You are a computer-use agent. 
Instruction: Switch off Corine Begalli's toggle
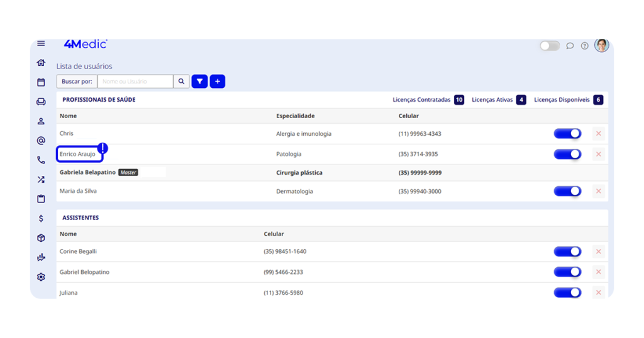coord(567,251)
